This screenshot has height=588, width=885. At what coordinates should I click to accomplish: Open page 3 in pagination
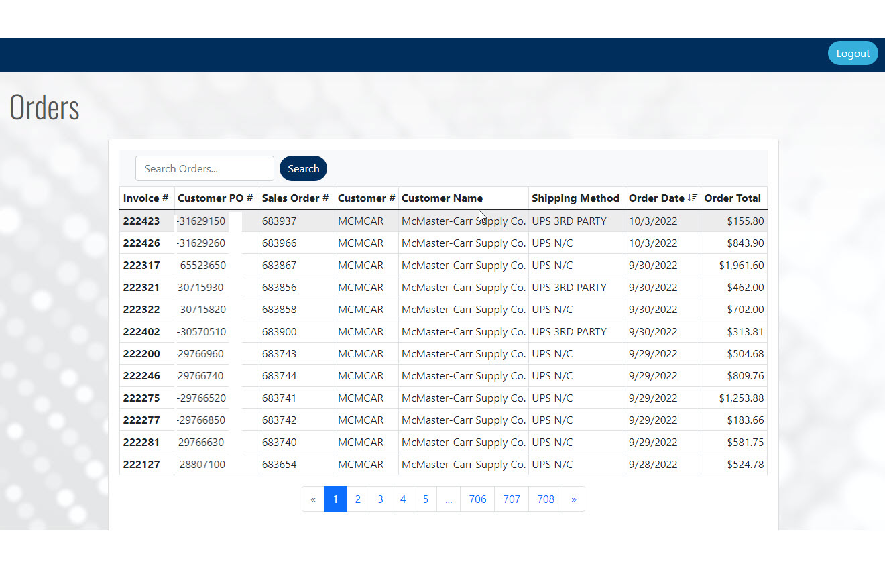click(380, 499)
